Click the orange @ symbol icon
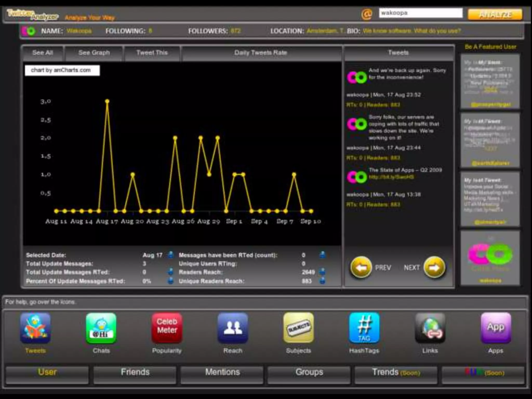 point(367,14)
